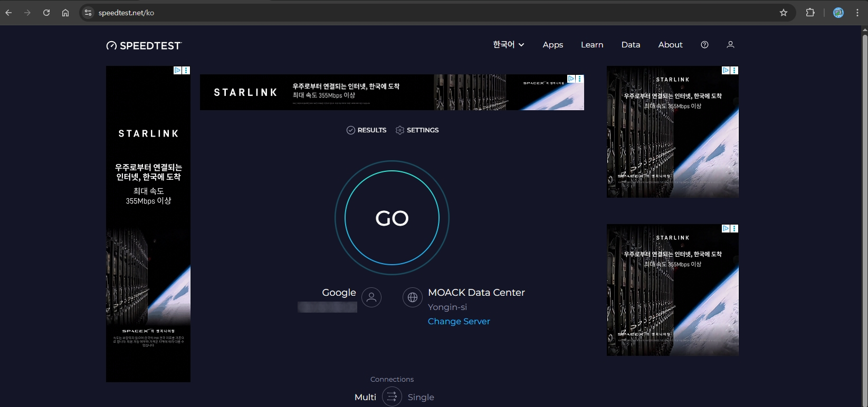The width and height of the screenshot is (868, 407).
Task: Open the browser home page
Action: 65,13
